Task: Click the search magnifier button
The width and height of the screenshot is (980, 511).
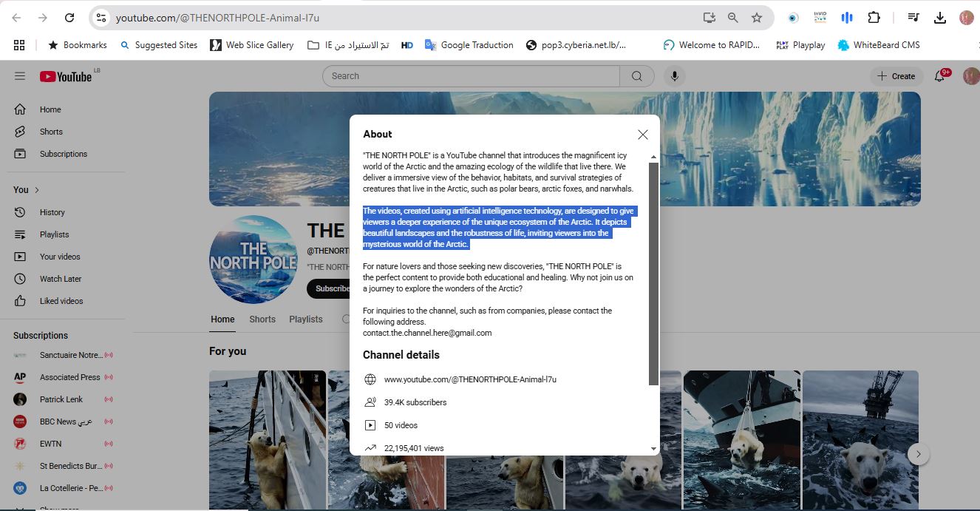Action: click(636, 76)
